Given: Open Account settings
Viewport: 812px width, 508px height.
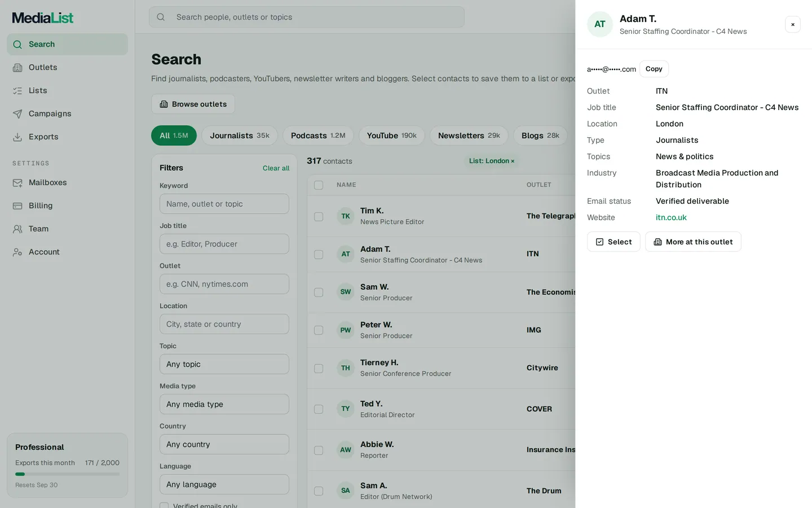Looking at the screenshot, I should point(67,252).
